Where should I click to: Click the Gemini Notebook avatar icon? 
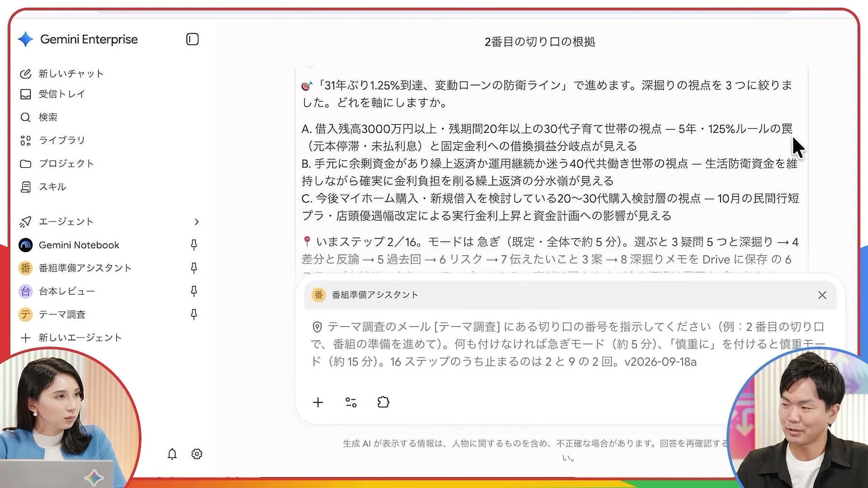click(25, 245)
